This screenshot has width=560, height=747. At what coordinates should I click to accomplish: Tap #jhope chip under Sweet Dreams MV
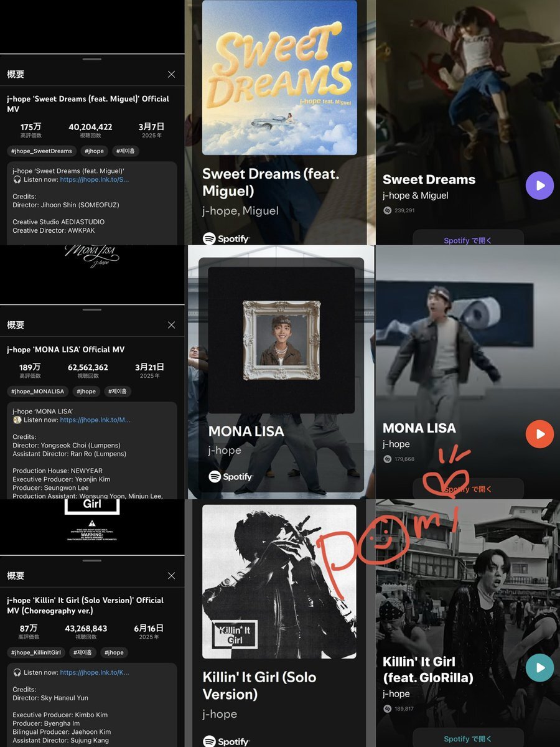coord(95,151)
